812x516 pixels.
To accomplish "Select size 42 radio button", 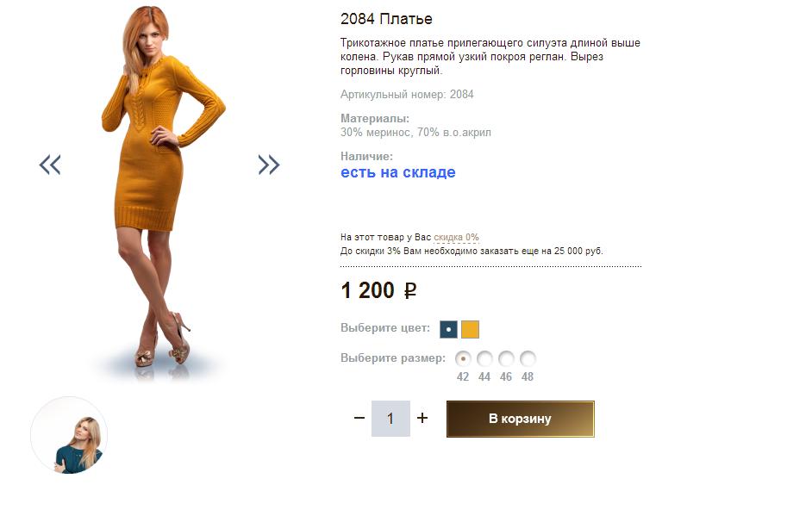I will pyautogui.click(x=463, y=358).
